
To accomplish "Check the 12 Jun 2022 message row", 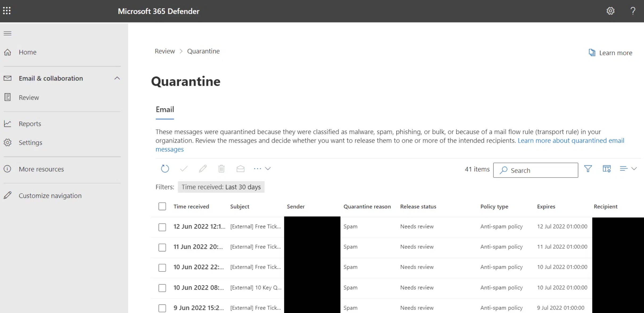I will pyautogui.click(x=162, y=227).
